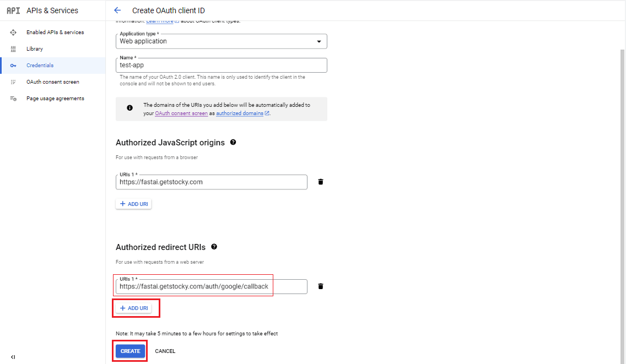Open help for Authorized JavaScript origins
Image resolution: width=626 pixels, height=364 pixels.
[x=233, y=142]
